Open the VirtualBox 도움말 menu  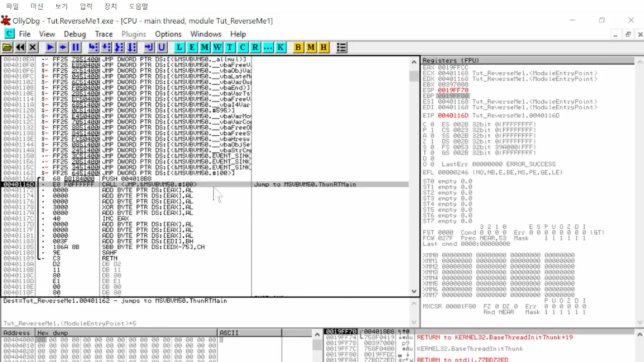138,6
